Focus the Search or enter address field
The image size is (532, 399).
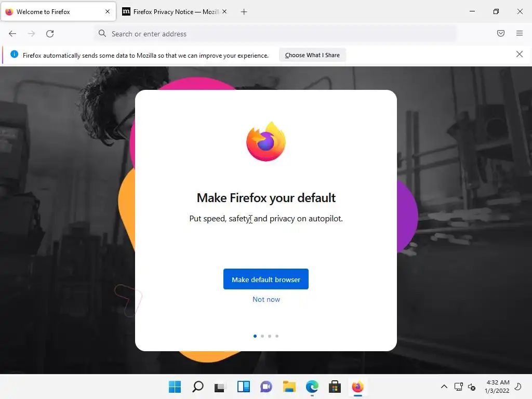click(x=275, y=34)
